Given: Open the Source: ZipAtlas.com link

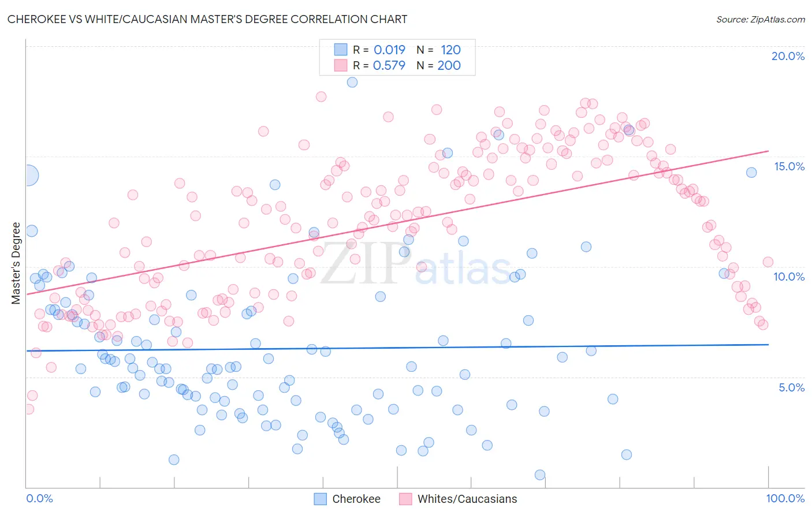Looking at the screenshot, I should (x=761, y=19).
